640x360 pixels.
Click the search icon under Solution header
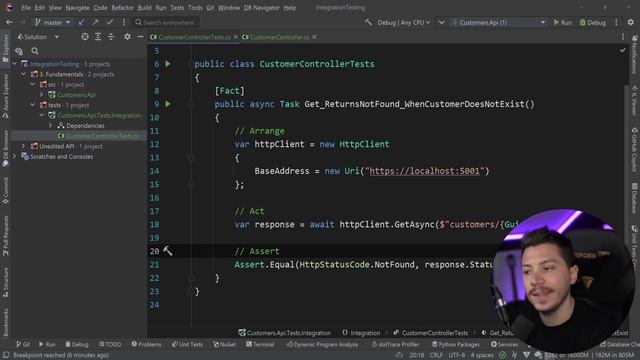pos(35,51)
